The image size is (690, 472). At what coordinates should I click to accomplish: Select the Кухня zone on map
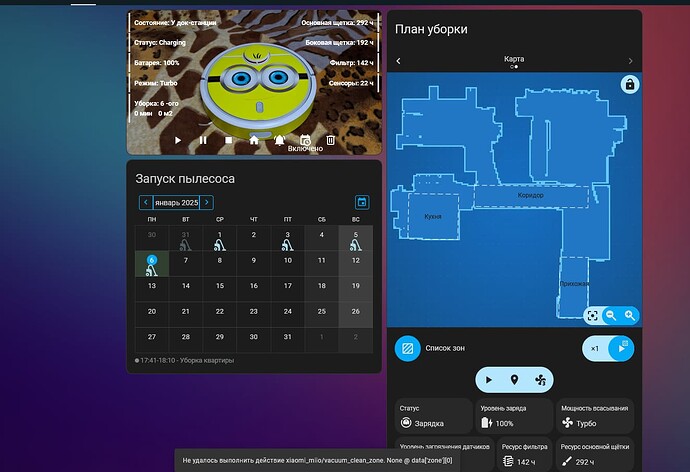point(433,216)
